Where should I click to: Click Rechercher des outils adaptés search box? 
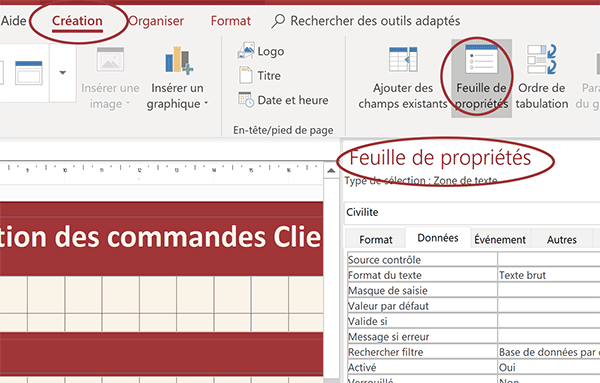375,21
